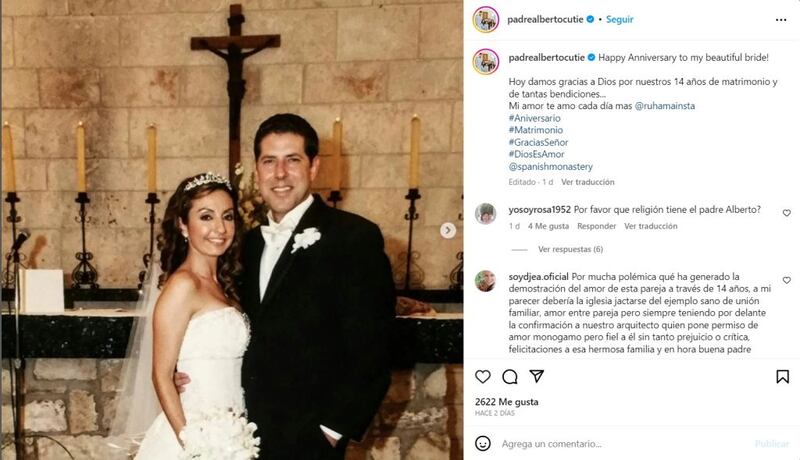Like yosoyrosa1952's comment heart

pos(787,213)
